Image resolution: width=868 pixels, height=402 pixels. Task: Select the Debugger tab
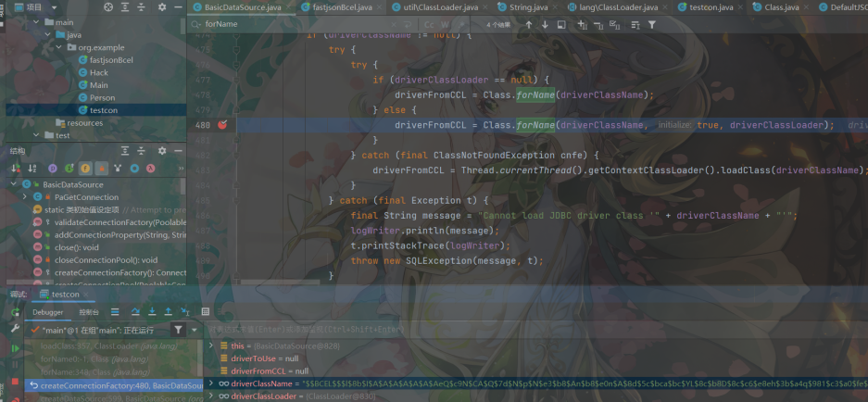[x=47, y=312]
